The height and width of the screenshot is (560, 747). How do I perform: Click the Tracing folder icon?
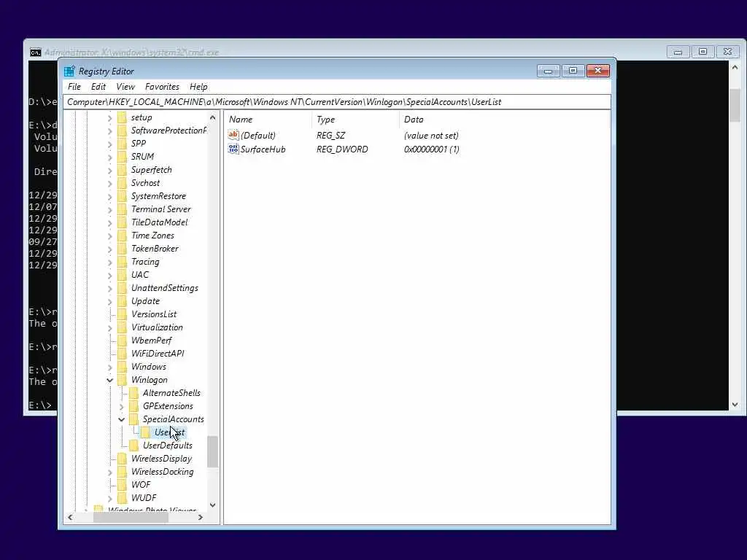(x=123, y=262)
